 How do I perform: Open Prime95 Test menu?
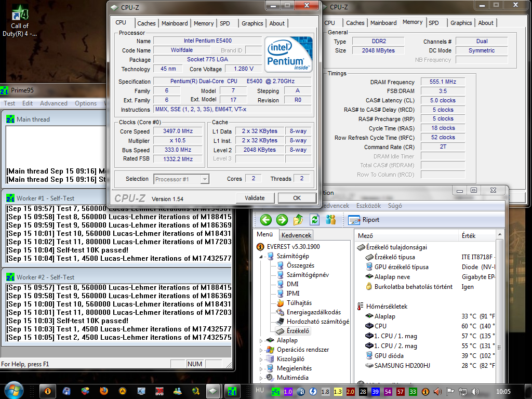(x=9, y=103)
